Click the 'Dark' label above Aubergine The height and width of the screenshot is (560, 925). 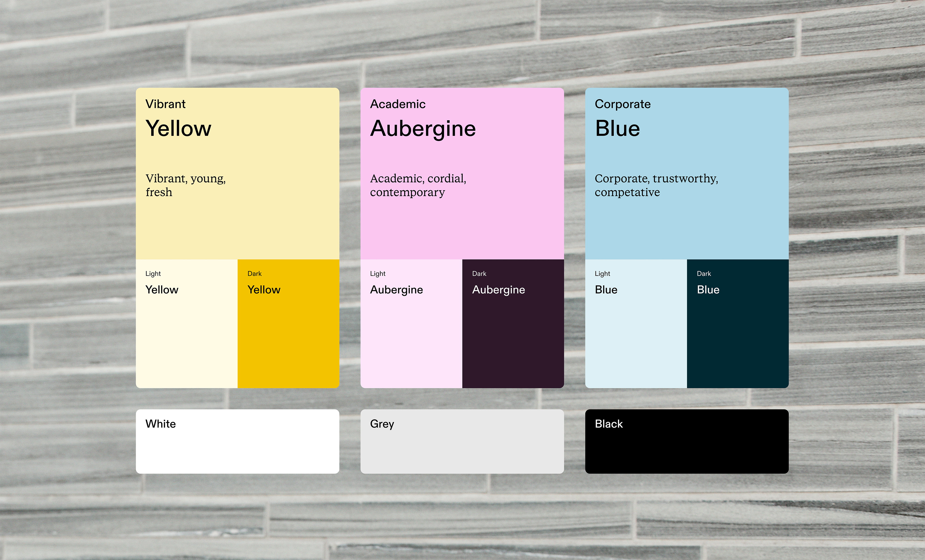pyautogui.click(x=479, y=274)
